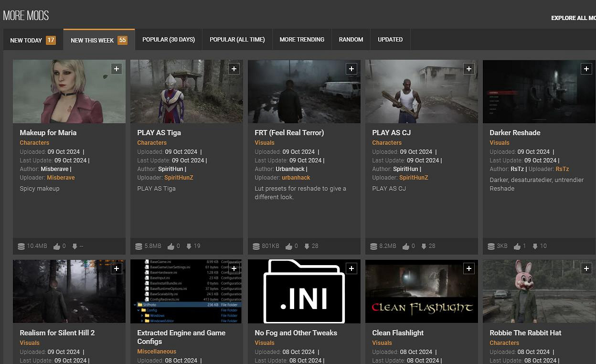Open the No Fog and Other Tweaks thumbnail
The image size is (596, 364).
(x=304, y=291)
